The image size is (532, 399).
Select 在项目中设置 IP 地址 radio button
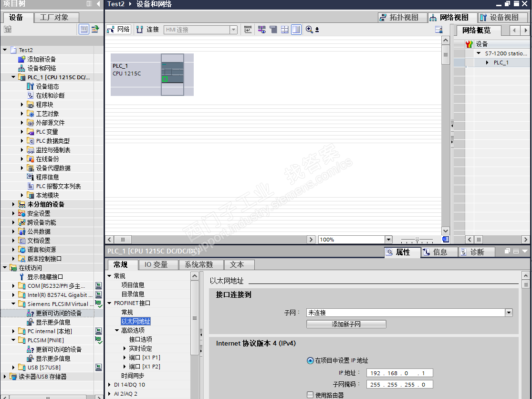pos(310,360)
